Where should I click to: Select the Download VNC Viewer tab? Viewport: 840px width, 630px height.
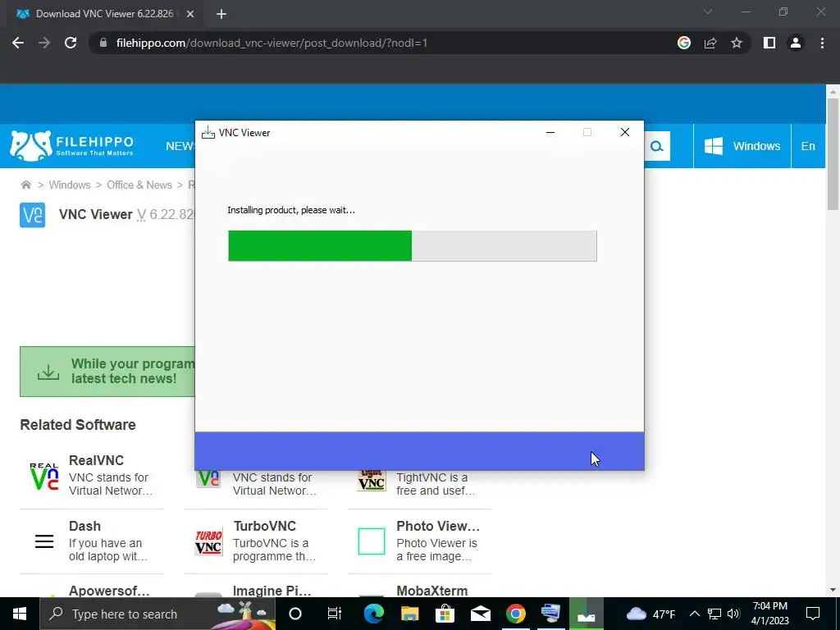106,14
